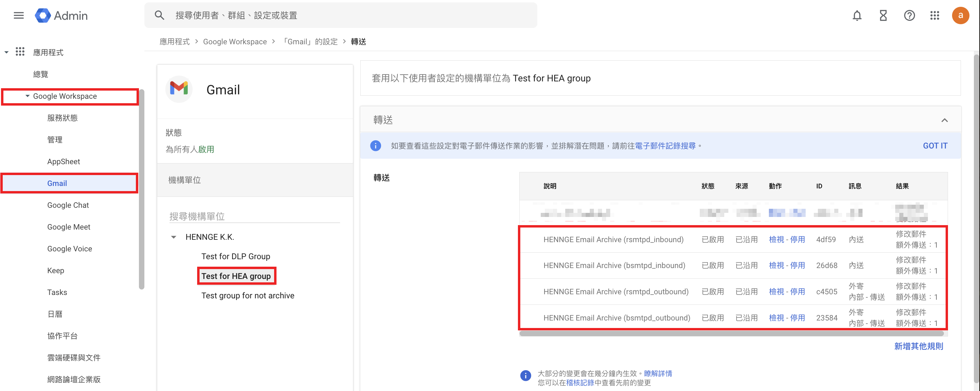The image size is (980, 391).
Task: Select the HENNGE K.K. root organization
Action: 210,237
